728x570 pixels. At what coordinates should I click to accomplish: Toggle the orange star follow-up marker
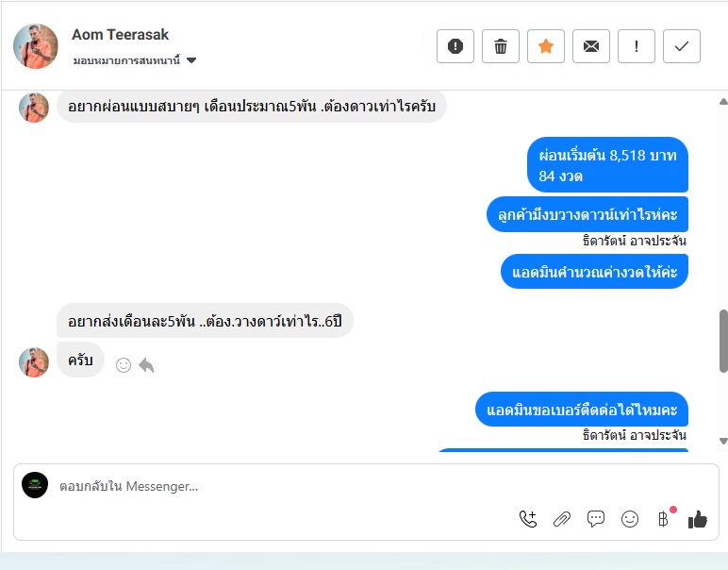point(546,46)
